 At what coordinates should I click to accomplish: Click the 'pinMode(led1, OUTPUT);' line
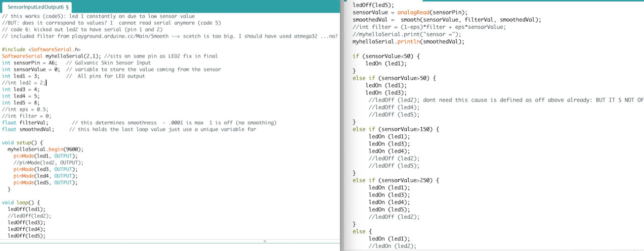click(46, 156)
